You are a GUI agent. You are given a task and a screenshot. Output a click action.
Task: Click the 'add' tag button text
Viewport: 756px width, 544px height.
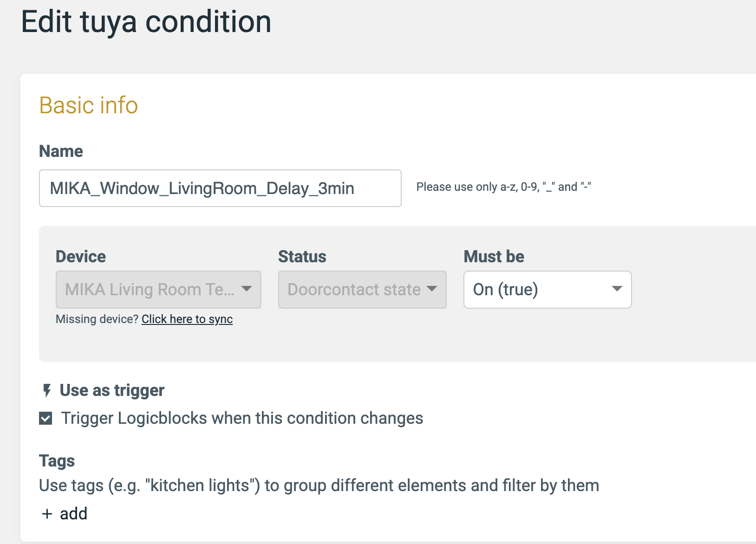(x=73, y=514)
